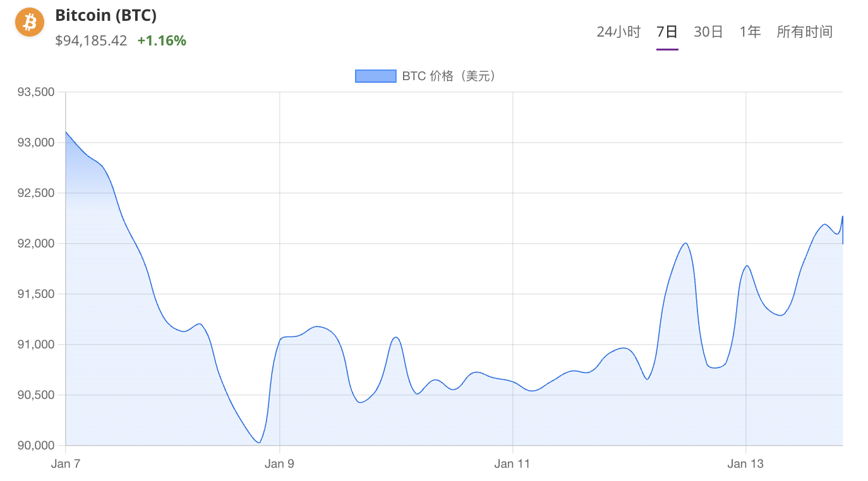Click the chart line's starting point above 93,000
The image size is (868, 481).
click(x=66, y=132)
